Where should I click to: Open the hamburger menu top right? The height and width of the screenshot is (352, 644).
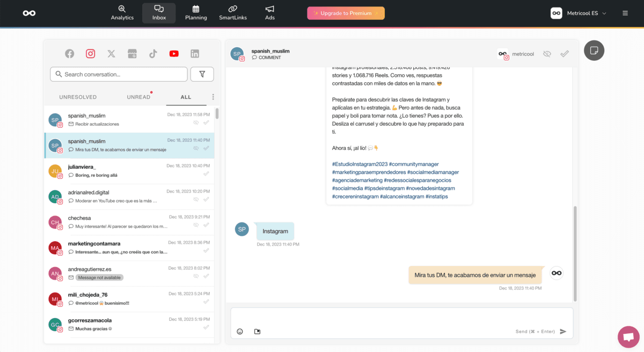point(625,13)
